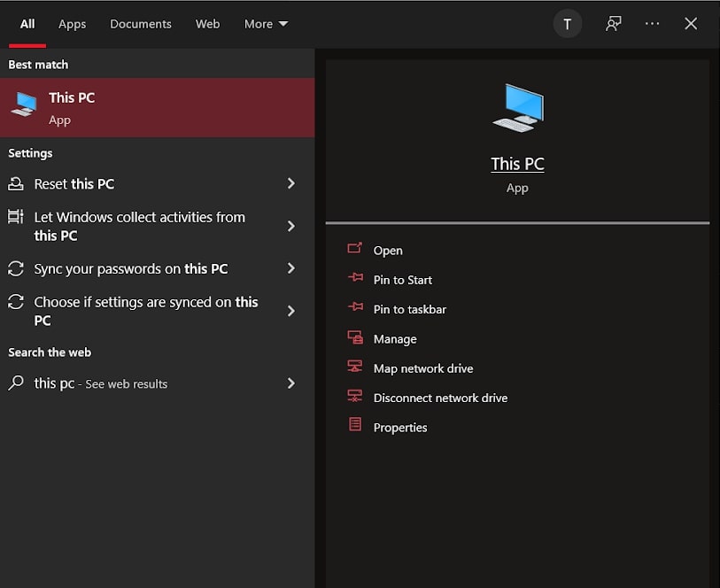Switch to the Documents tab
The width and height of the screenshot is (720, 588).
(x=141, y=24)
